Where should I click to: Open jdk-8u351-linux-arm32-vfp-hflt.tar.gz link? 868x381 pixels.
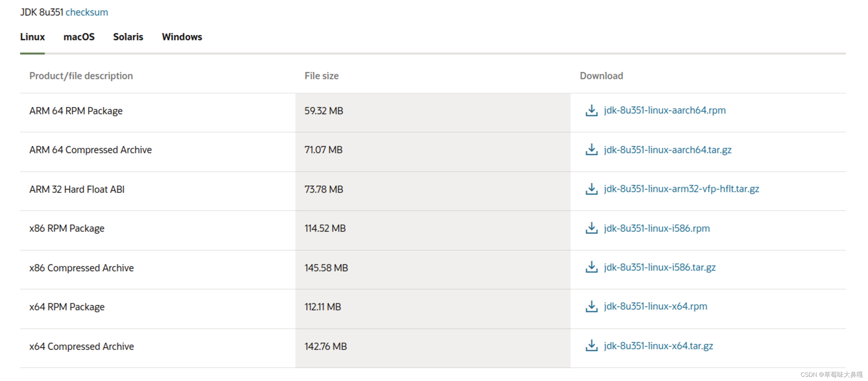[681, 189]
